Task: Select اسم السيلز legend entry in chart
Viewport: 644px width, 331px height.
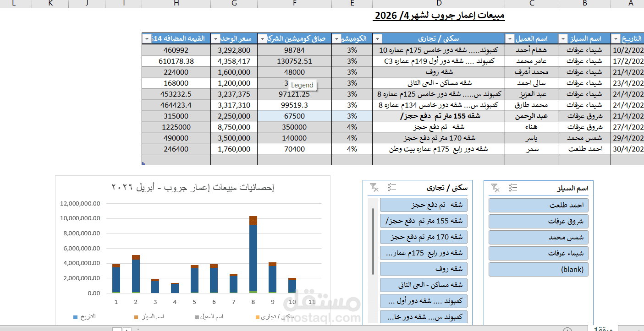Action: pos(149,317)
